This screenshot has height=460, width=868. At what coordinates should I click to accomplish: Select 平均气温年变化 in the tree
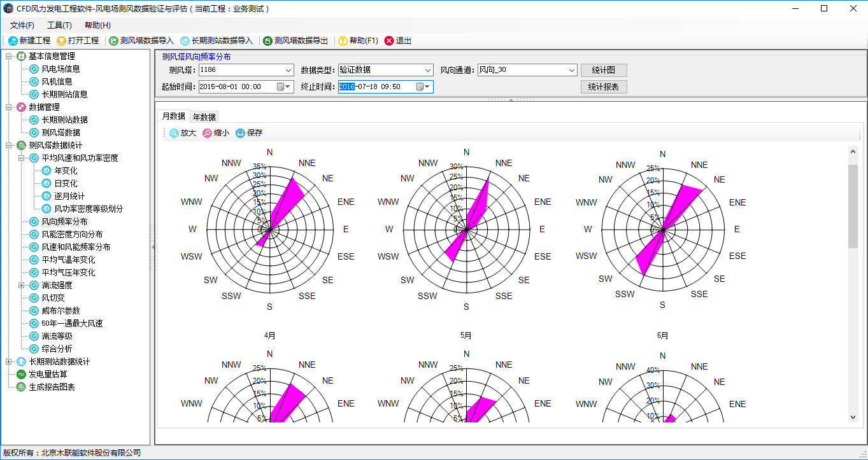(x=68, y=260)
